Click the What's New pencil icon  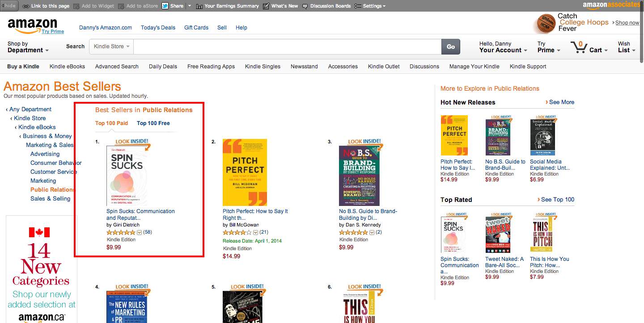click(266, 6)
